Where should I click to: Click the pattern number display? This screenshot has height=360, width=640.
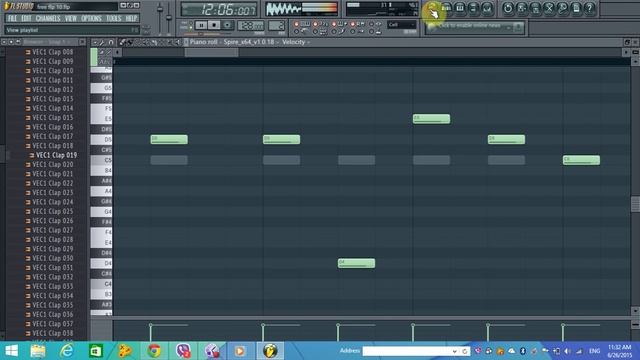tap(276, 26)
